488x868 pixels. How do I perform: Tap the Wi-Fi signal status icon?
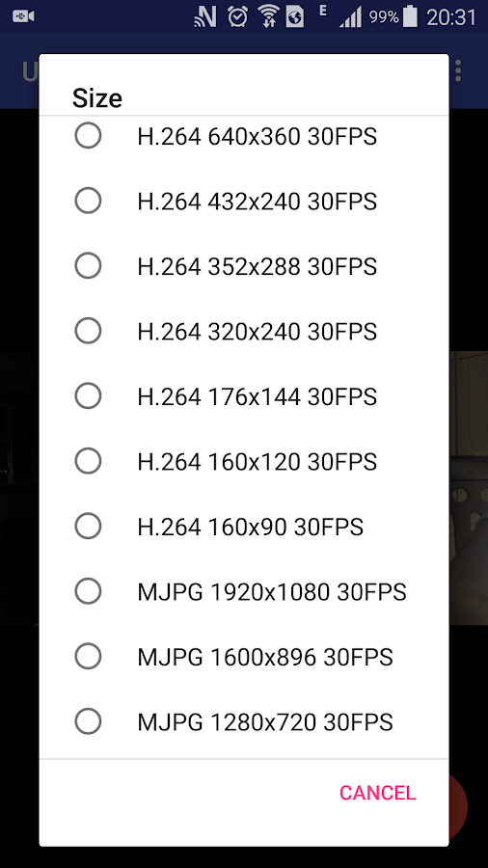tap(269, 17)
